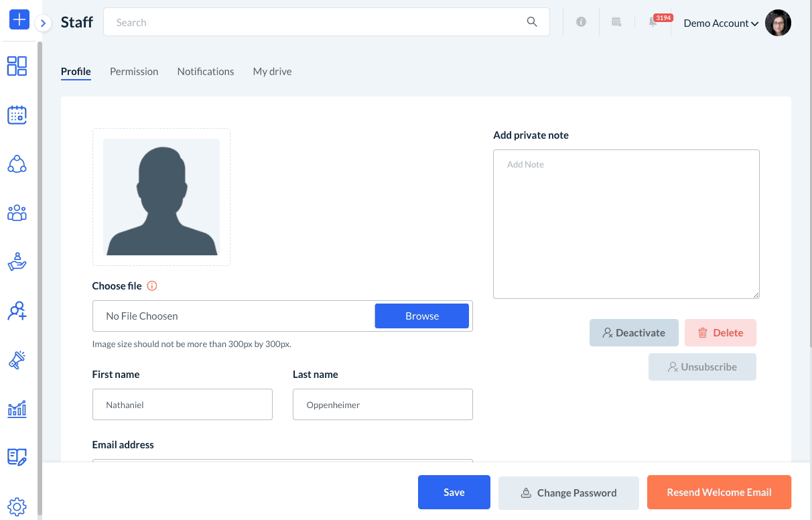Open the group of people sidebar icon
This screenshot has height=520, width=812.
click(x=17, y=213)
